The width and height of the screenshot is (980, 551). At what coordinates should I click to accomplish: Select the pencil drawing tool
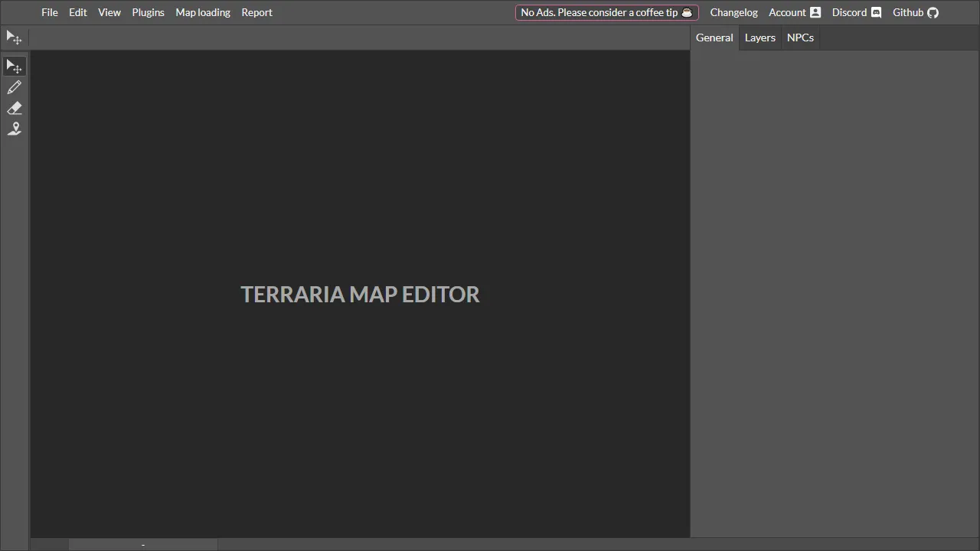[14, 86]
